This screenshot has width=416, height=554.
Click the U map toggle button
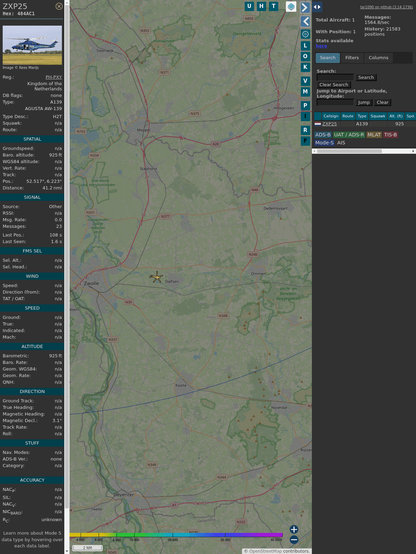click(249, 6)
